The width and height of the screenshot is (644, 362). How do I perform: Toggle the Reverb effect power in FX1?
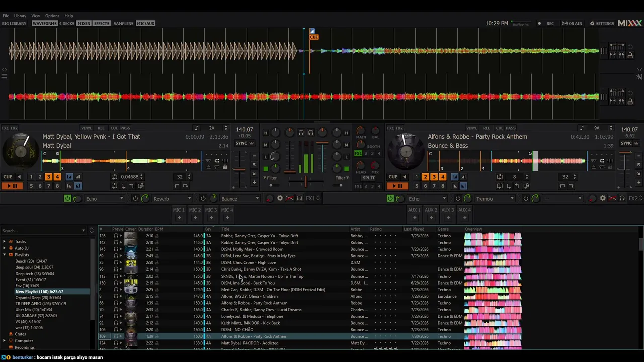[135, 199]
